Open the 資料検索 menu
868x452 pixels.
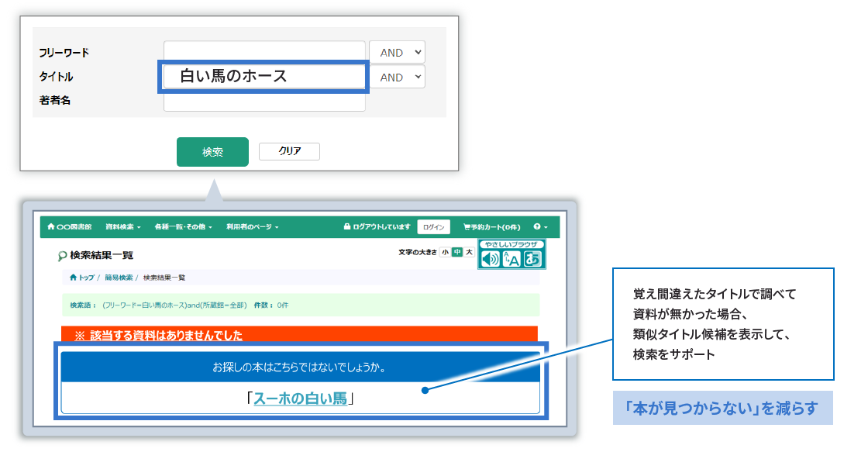122,226
